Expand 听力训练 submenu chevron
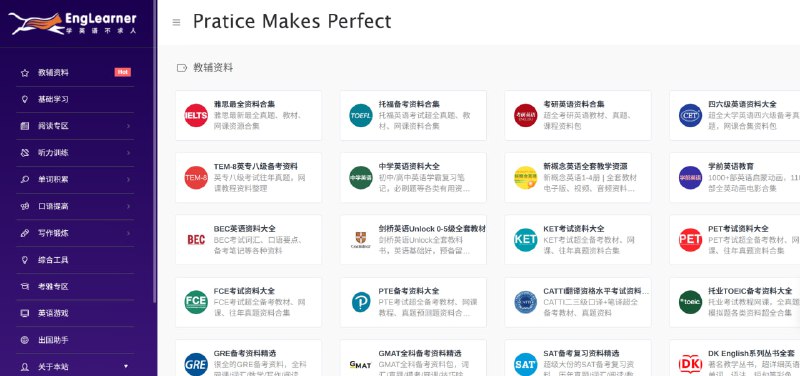The height and width of the screenshot is (376, 800). 128,153
